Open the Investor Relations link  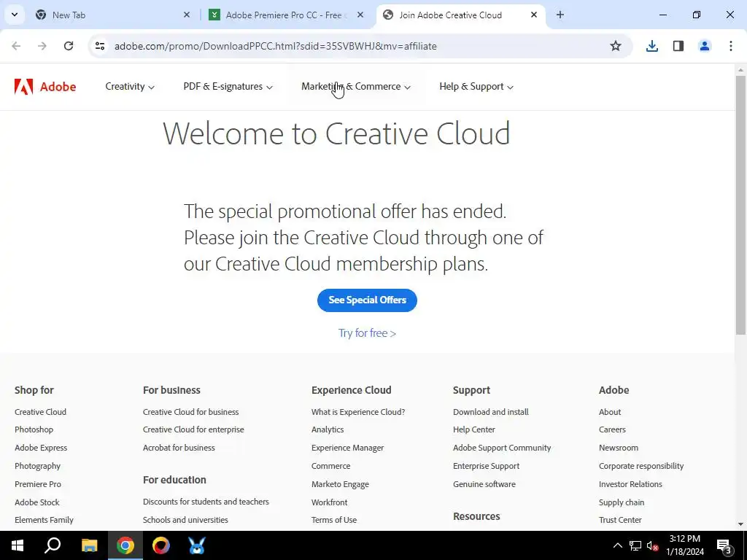630,484
